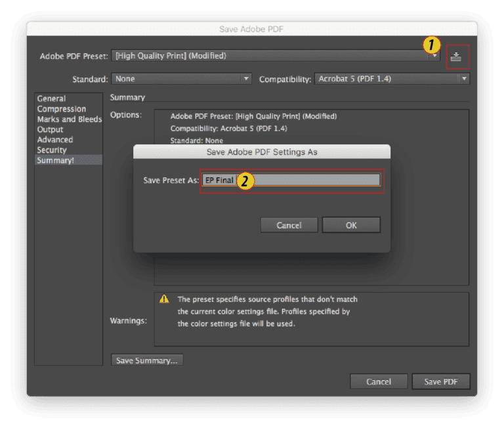Click Cancel in Save Settings dialog
The height and width of the screenshot is (428, 504).
tap(289, 225)
